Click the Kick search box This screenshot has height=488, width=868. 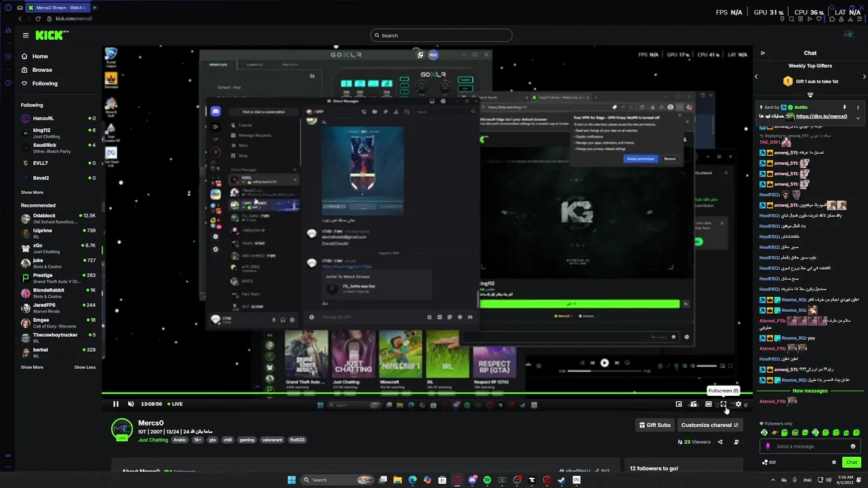441,35
